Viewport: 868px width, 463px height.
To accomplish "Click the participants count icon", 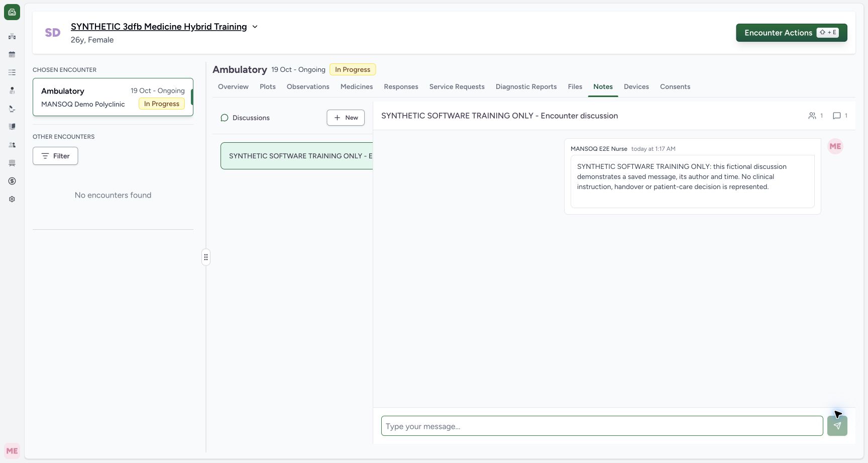I will [x=812, y=116].
